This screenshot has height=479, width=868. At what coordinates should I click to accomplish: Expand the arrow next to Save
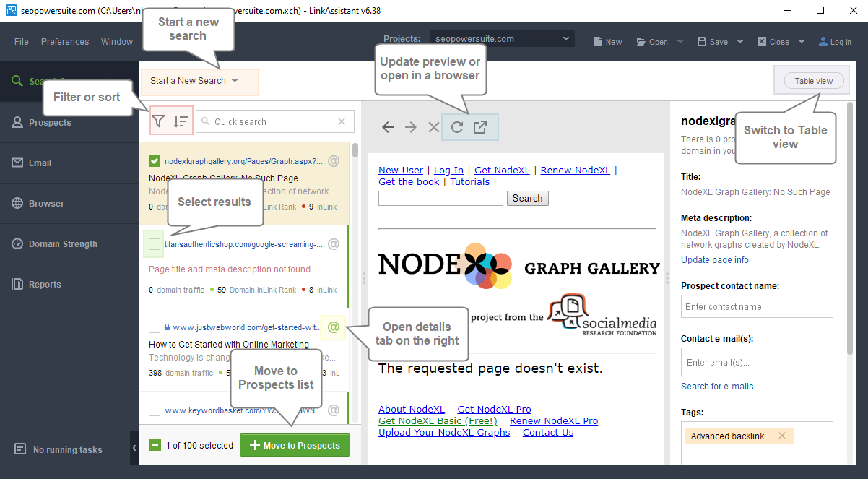click(x=741, y=42)
